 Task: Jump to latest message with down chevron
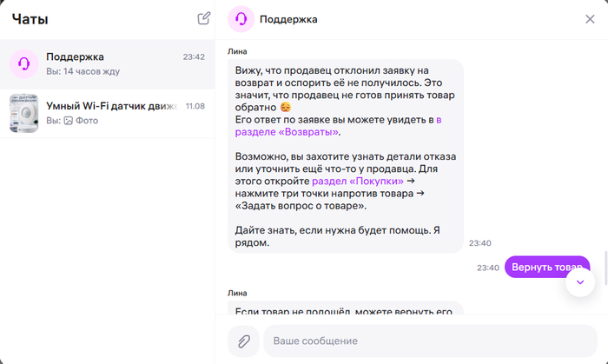point(580,282)
